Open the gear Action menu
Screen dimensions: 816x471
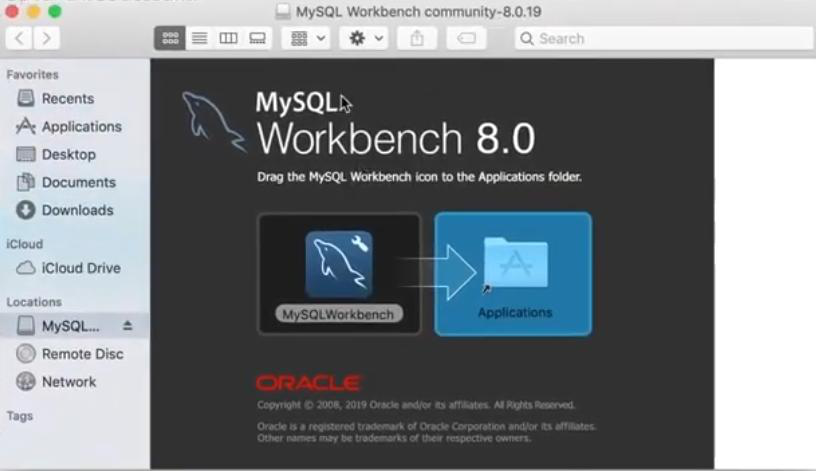tap(365, 39)
